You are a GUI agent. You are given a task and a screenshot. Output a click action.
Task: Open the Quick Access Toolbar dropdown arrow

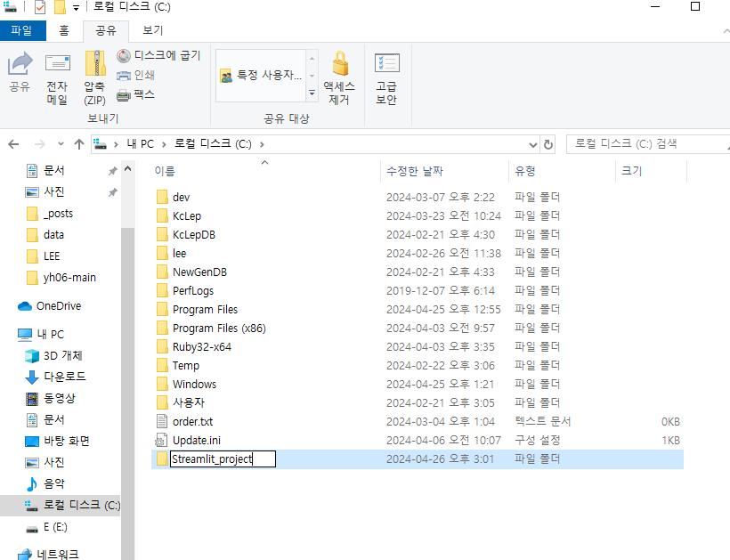[77, 8]
